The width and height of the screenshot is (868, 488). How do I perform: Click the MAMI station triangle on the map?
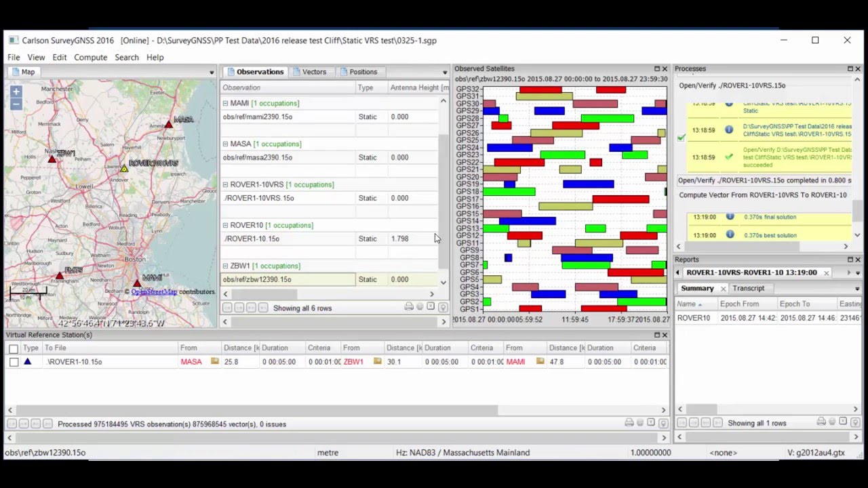(137, 283)
